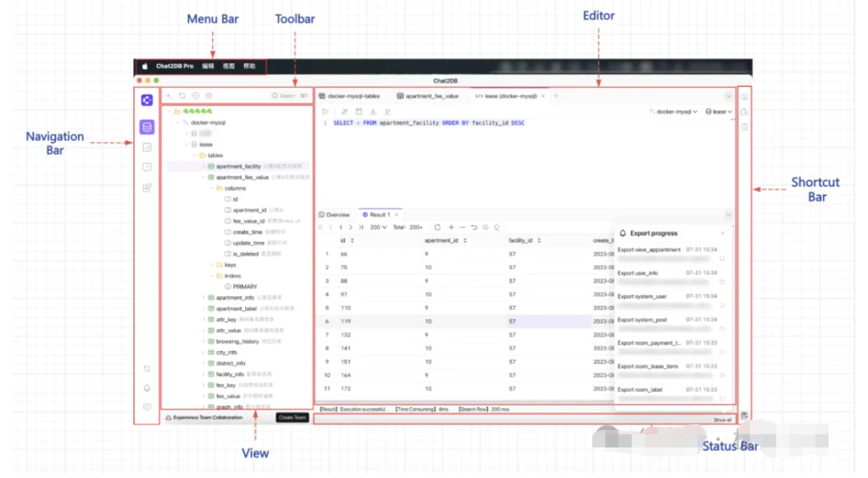
Task: Click the Create Team button
Action: click(293, 418)
